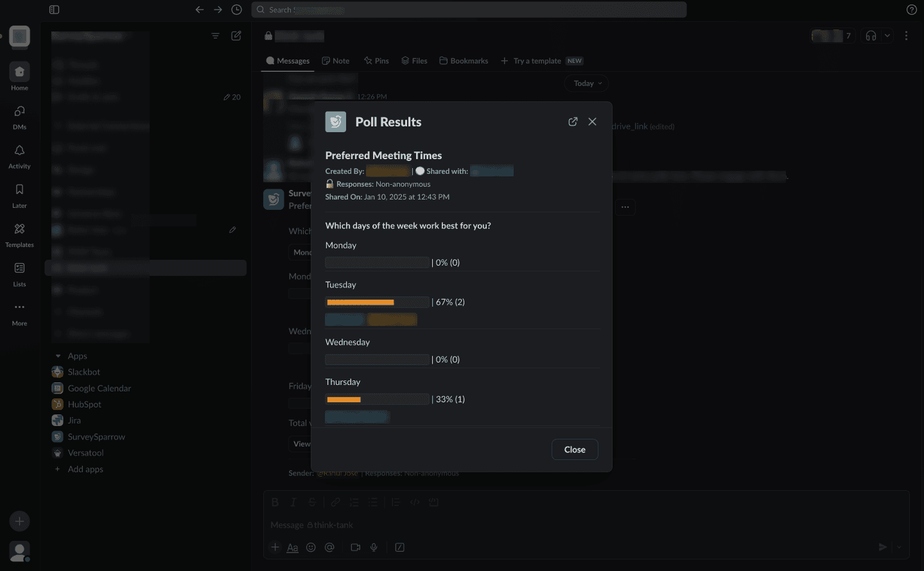Open the Later bookmarks view
The width and height of the screenshot is (924, 571).
(x=19, y=195)
